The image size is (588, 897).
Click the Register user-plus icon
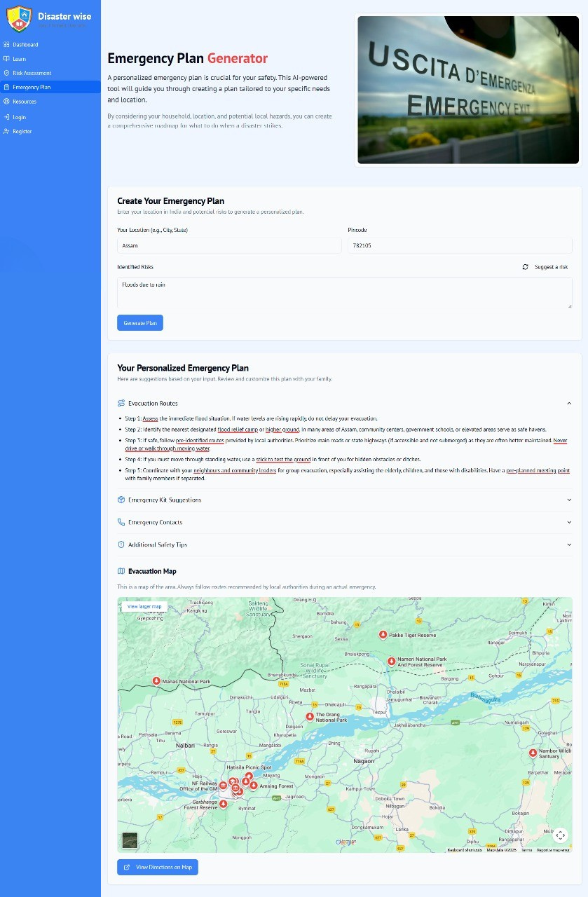pyautogui.click(x=6, y=131)
